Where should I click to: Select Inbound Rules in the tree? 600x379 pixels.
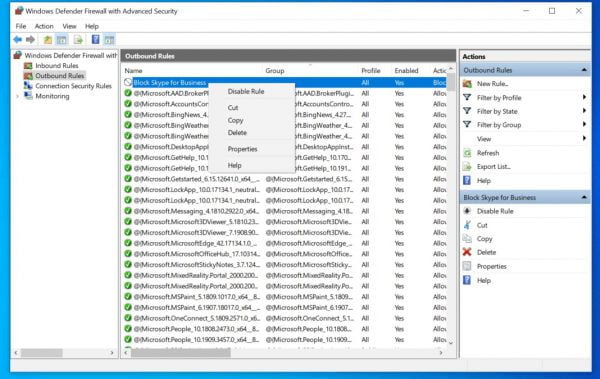coord(57,66)
